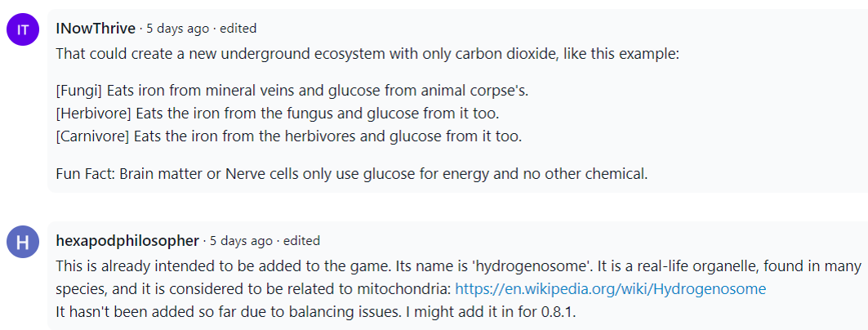Screen dimensions: 868x330
Task: Click the [Carnivore] bracketed tag
Action: [93, 136]
